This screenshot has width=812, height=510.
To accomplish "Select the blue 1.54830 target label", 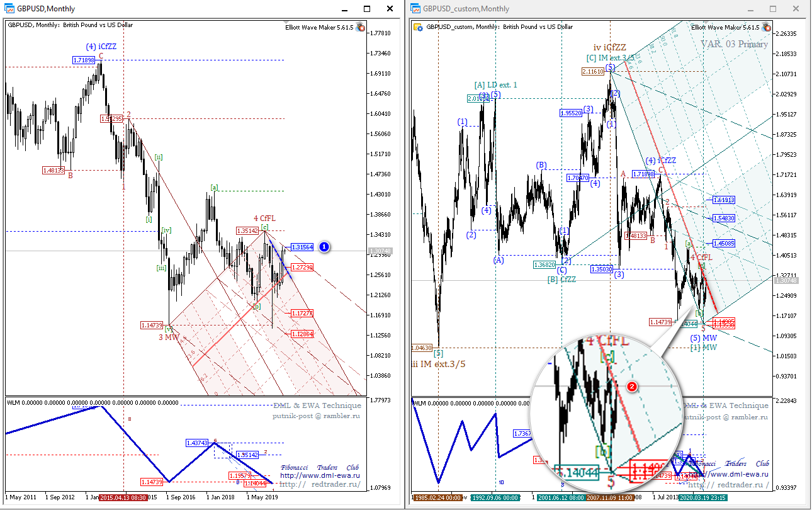I will (x=724, y=218).
